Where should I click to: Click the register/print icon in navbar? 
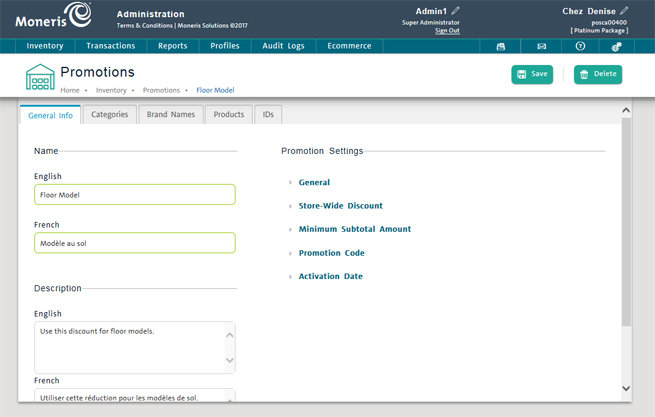point(501,46)
